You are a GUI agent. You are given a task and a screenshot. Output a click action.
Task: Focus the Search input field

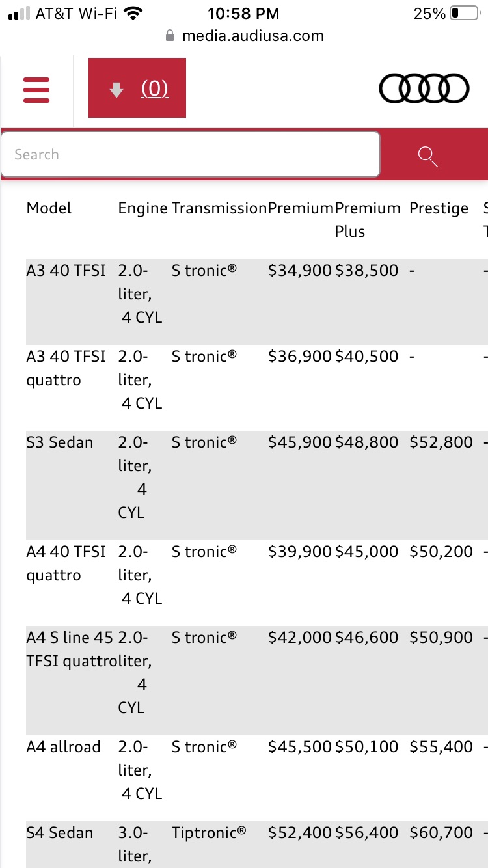click(x=190, y=155)
